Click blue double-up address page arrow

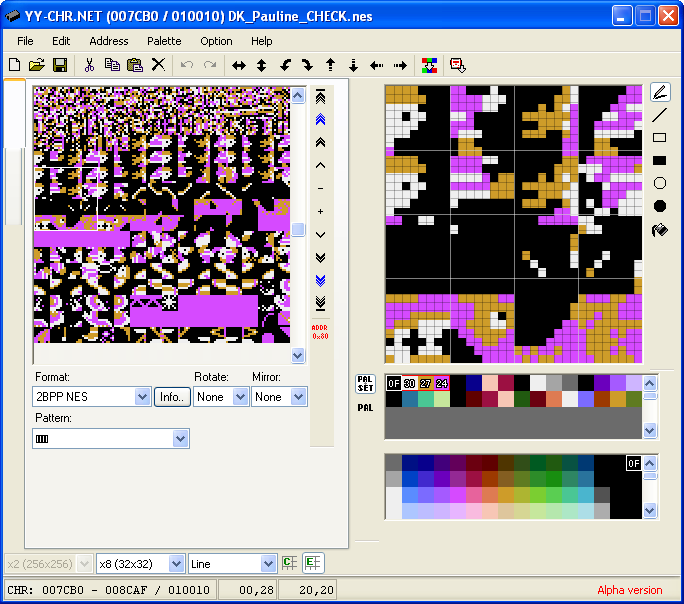pyautogui.click(x=321, y=119)
